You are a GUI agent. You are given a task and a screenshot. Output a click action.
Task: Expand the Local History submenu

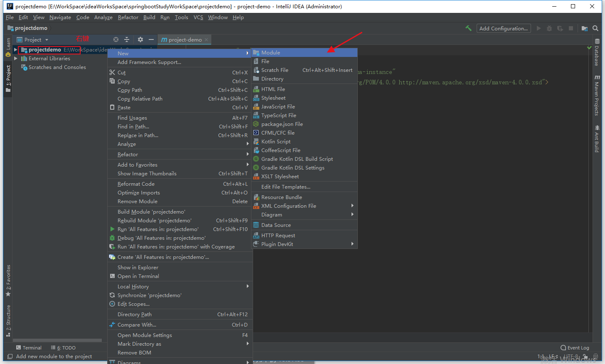(180, 287)
